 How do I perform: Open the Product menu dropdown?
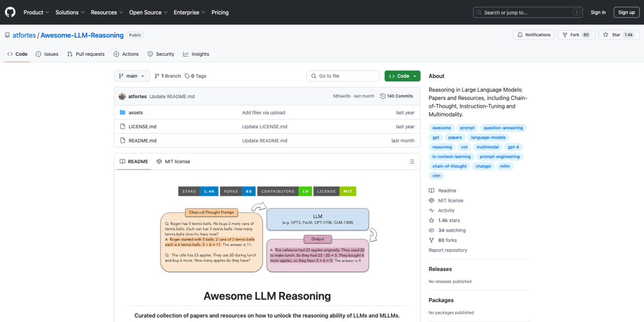coord(36,12)
